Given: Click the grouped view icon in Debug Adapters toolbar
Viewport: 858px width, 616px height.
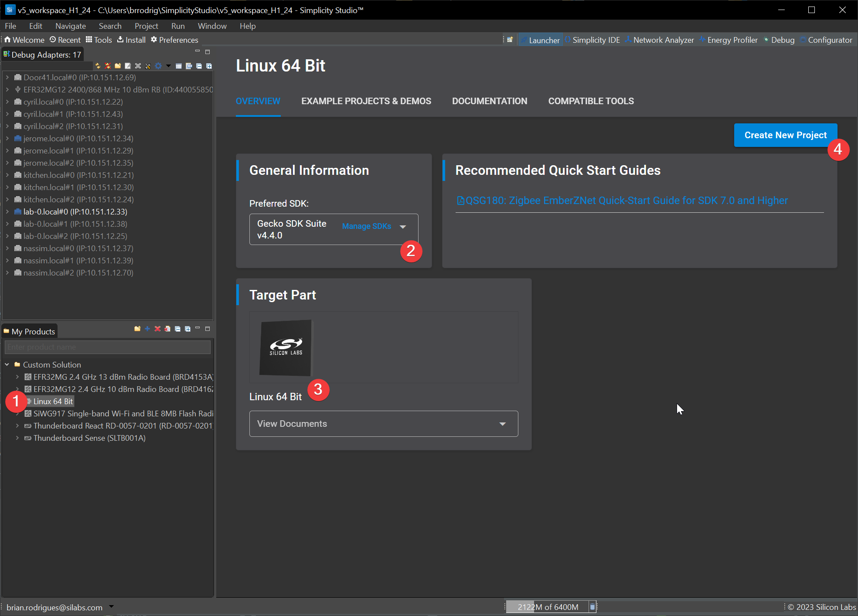Looking at the screenshot, I should tap(189, 66).
